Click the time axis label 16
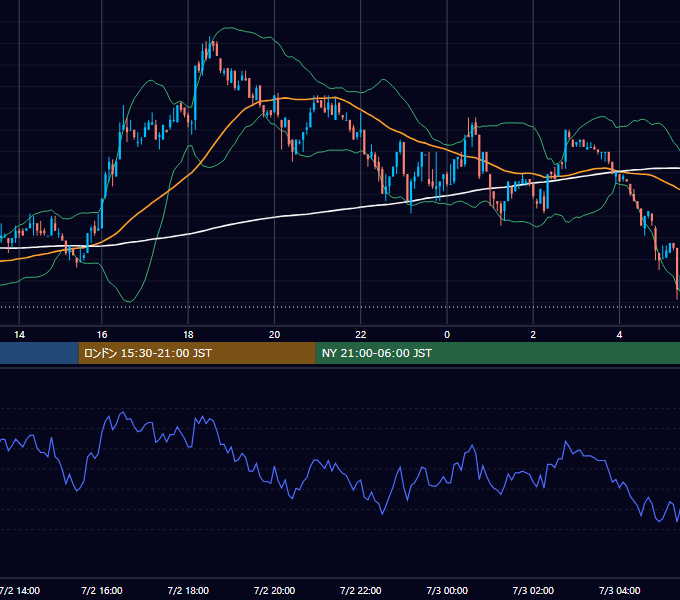The image size is (680, 600). tap(101, 335)
